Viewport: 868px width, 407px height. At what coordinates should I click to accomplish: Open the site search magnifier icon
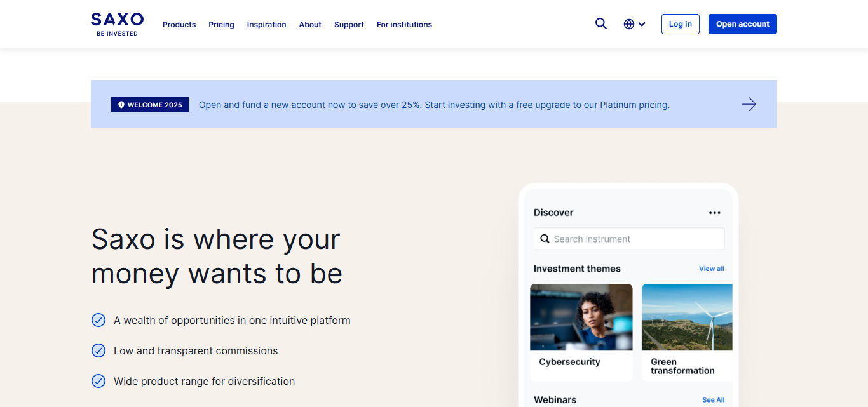click(601, 24)
